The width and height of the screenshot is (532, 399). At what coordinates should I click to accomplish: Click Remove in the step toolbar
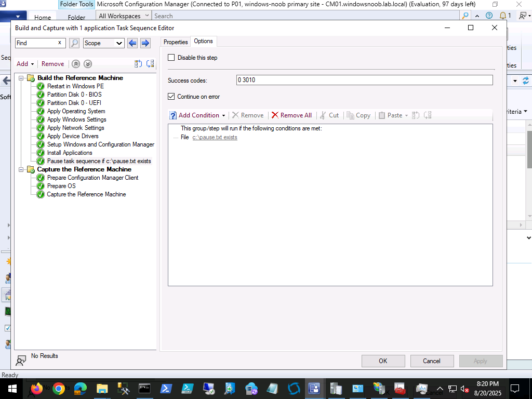[52, 64]
